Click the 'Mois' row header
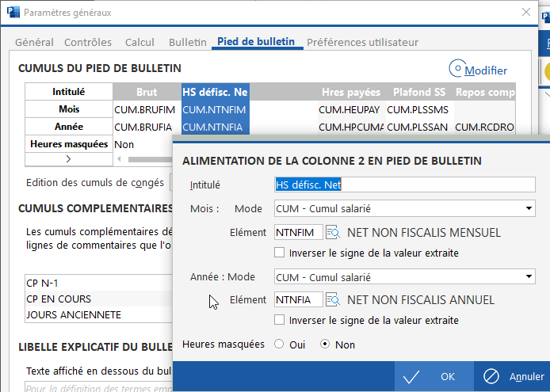This screenshot has width=550, height=392. pyautogui.click(x=69, y=109)
